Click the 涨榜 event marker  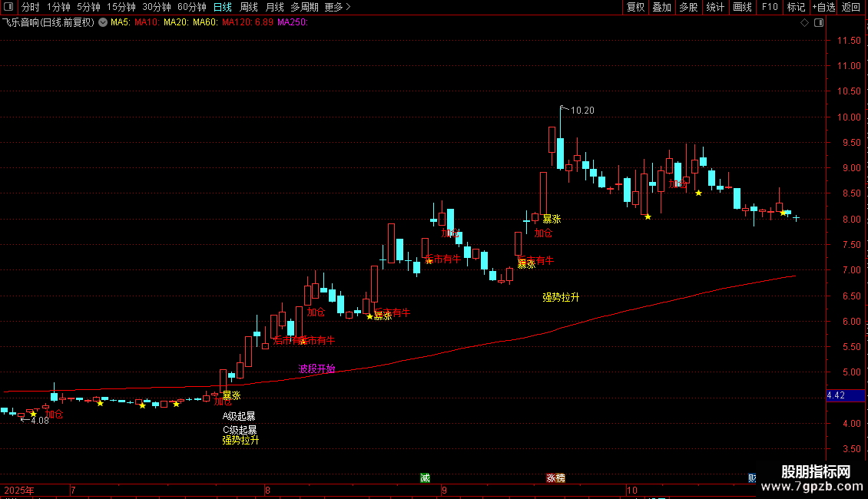(555, 478)
